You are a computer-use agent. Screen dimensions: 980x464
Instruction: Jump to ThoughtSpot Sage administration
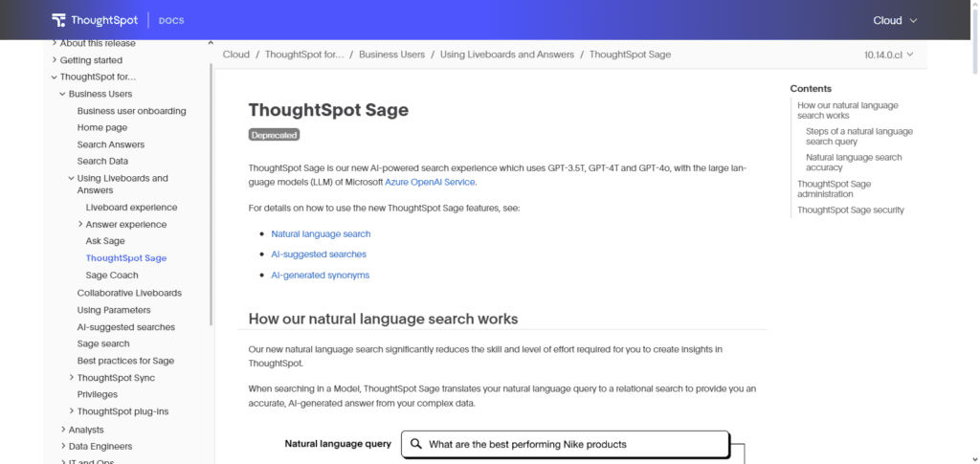834,188
